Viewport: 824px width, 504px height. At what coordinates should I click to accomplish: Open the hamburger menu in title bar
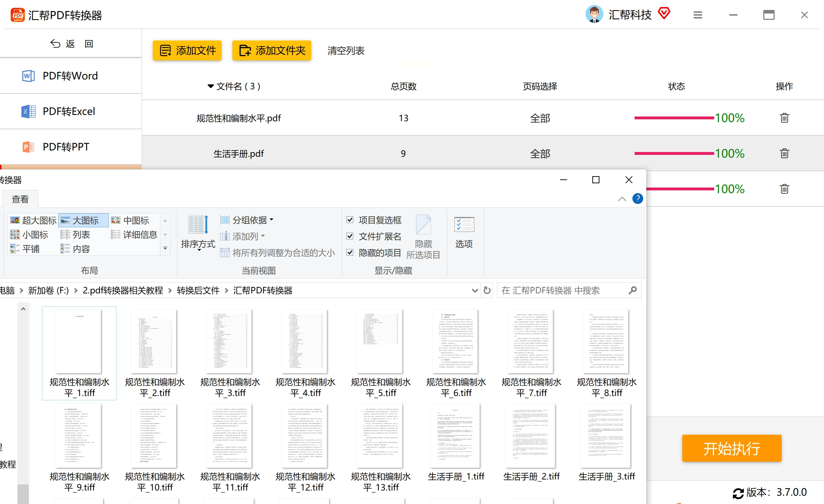tap(698, 15)
